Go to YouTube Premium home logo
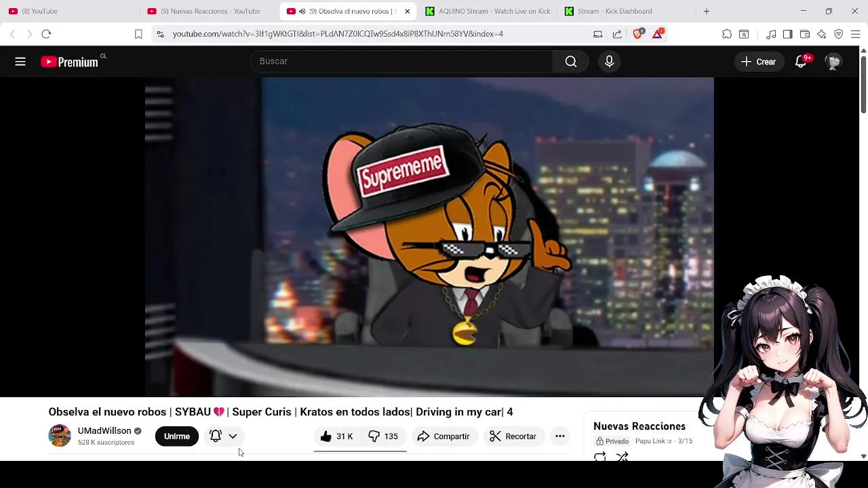This screenshot has width=868, height=488. coord(70,62)
